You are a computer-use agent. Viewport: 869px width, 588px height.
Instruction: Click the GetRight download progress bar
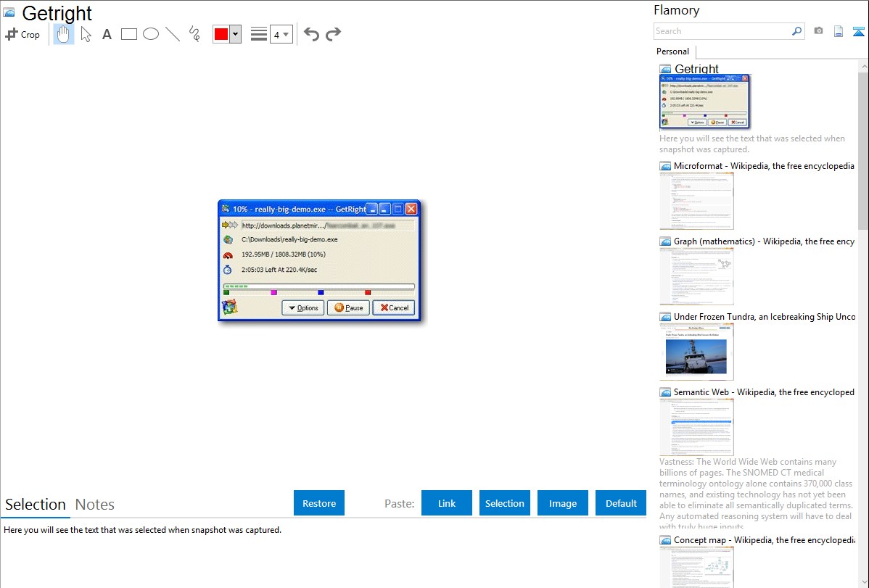pos(318,286)
